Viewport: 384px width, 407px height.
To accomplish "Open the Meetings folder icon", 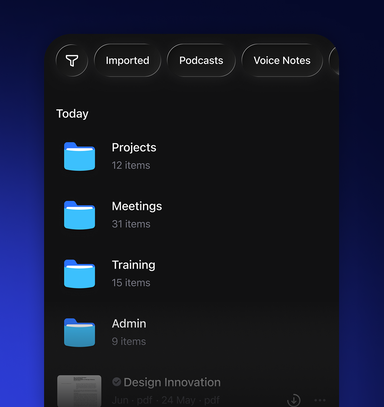I will tap(79, 215).
